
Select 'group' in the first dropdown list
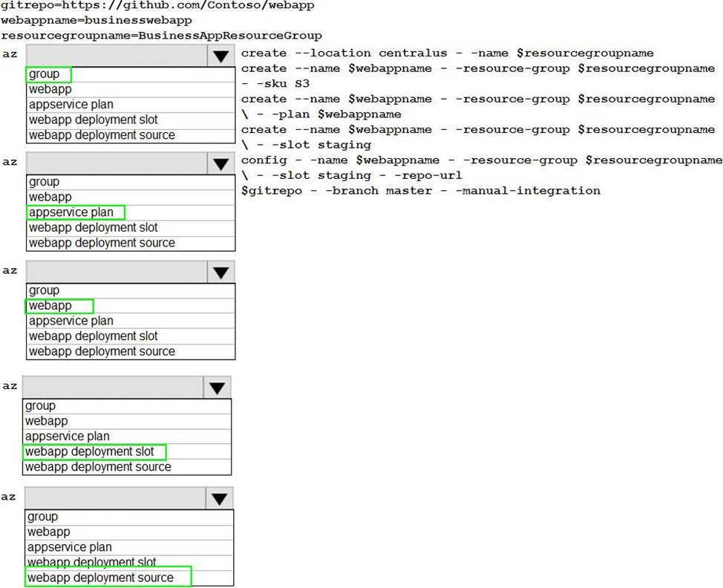tap(131, 74)
